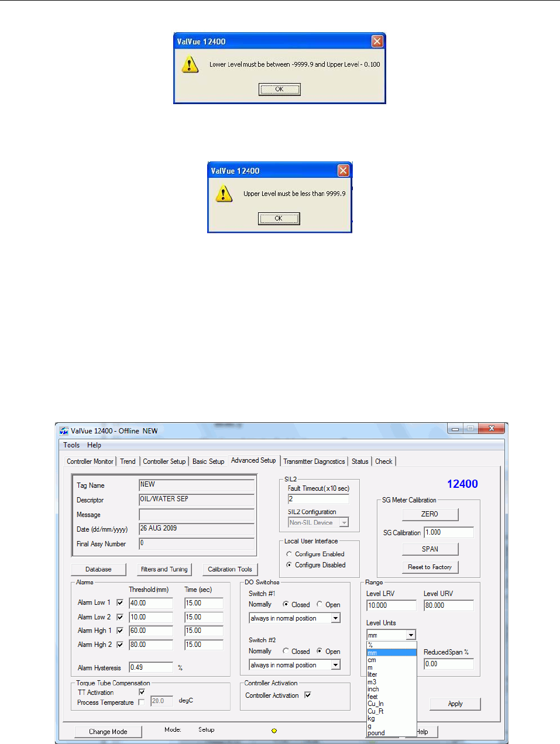Screen dimensions: 560x744
Task: Switch to the Trend tab
Action: (128, 461)
